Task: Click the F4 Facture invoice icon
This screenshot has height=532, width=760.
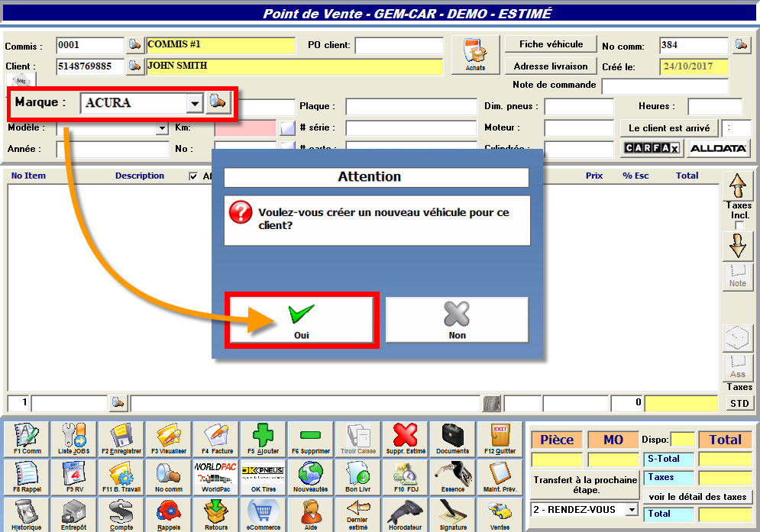Action: coord(216,439)
